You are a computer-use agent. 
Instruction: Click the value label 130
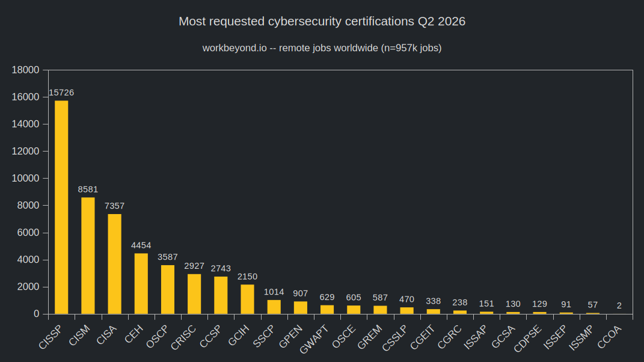pos(513,304)
